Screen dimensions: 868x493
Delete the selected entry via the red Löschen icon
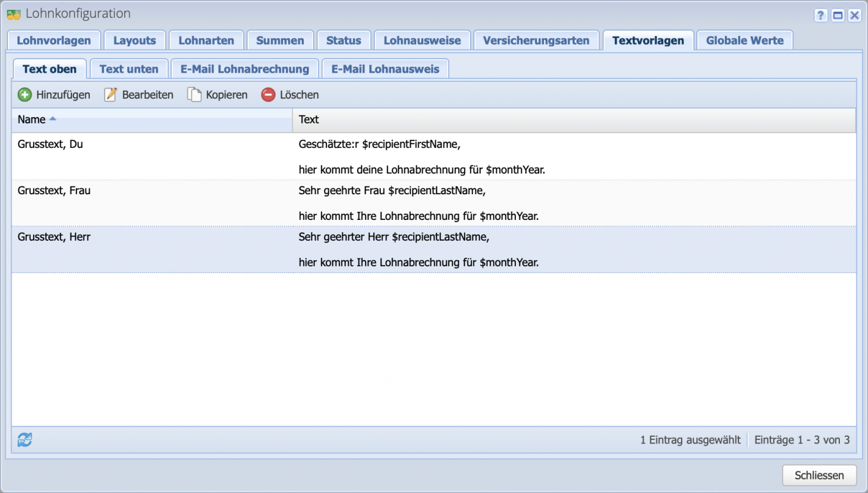tap(268, 94)
